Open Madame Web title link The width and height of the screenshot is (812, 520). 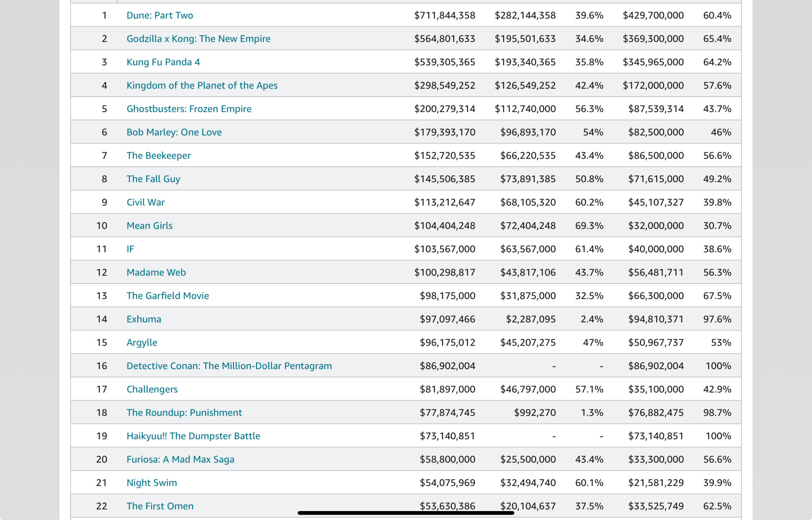click(x=156, y=273)
